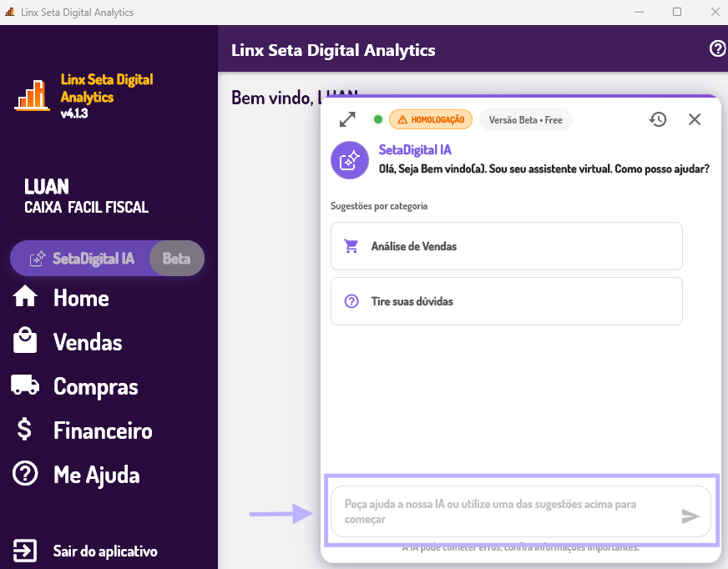Click the assistant welcome message text
728x569 pixels.
[x=544, y=169]
